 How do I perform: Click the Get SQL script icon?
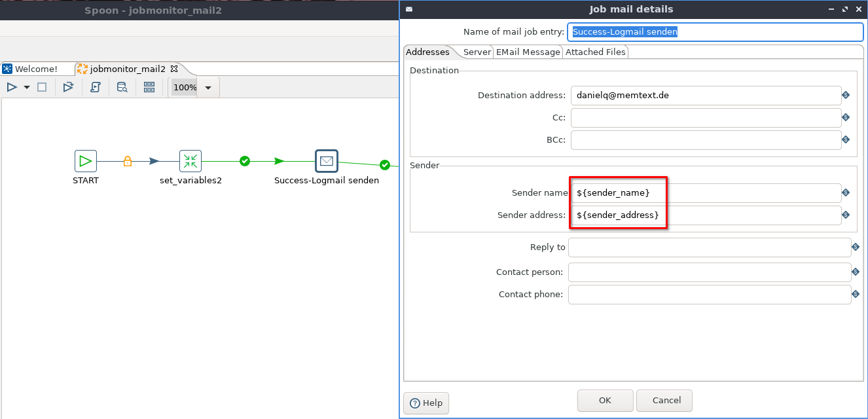pos(96,87)
